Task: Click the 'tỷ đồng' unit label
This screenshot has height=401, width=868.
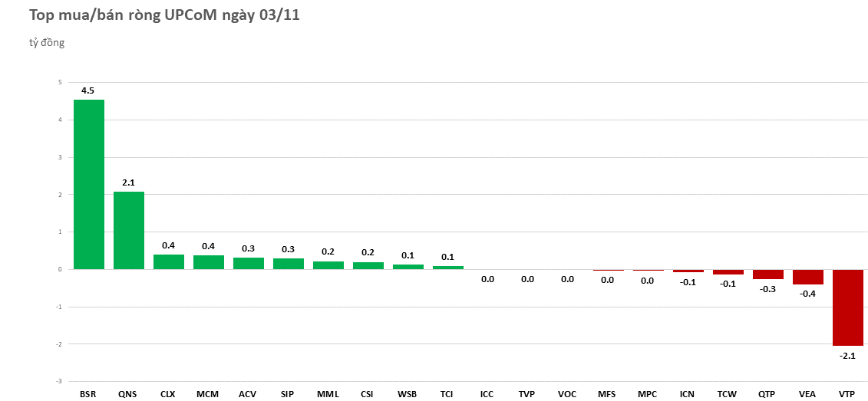Action: click(x=47, y=43)
